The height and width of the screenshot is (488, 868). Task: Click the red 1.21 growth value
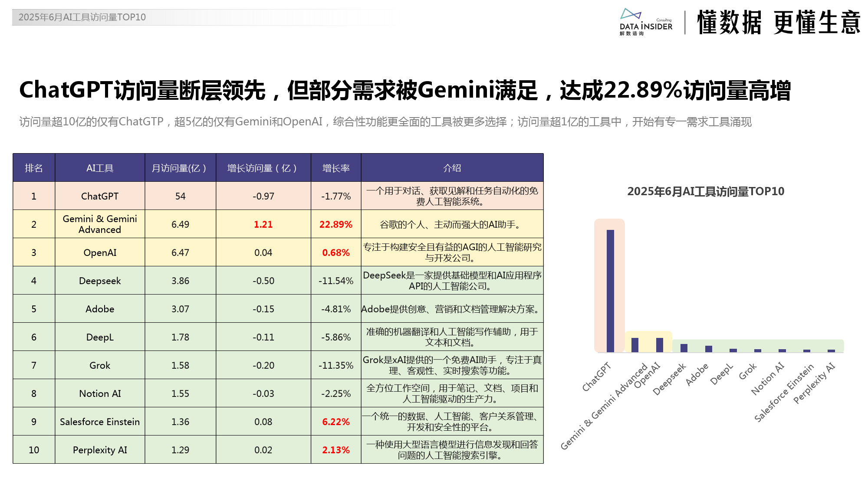click(263, 224)
